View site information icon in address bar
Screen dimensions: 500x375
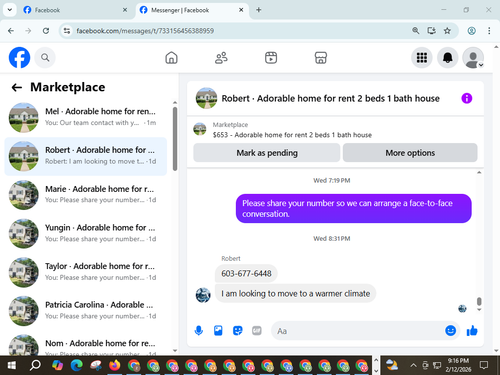point(67,31)
